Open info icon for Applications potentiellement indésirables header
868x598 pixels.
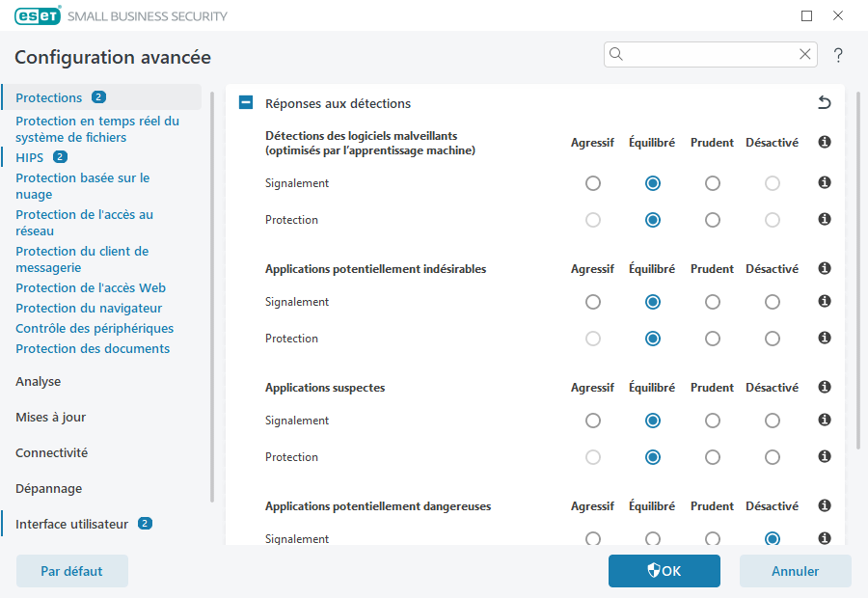(x=825, y=269)
